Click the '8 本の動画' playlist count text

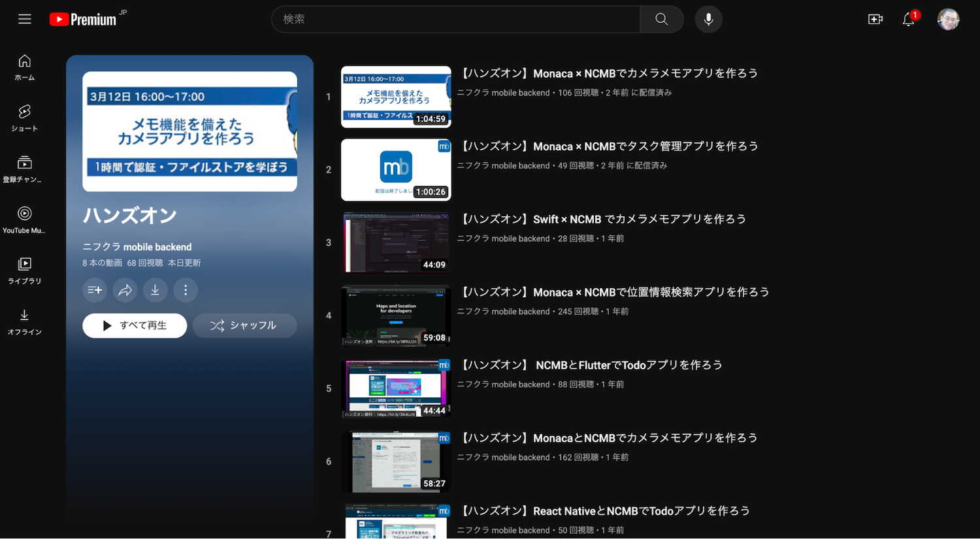(103, 263)
